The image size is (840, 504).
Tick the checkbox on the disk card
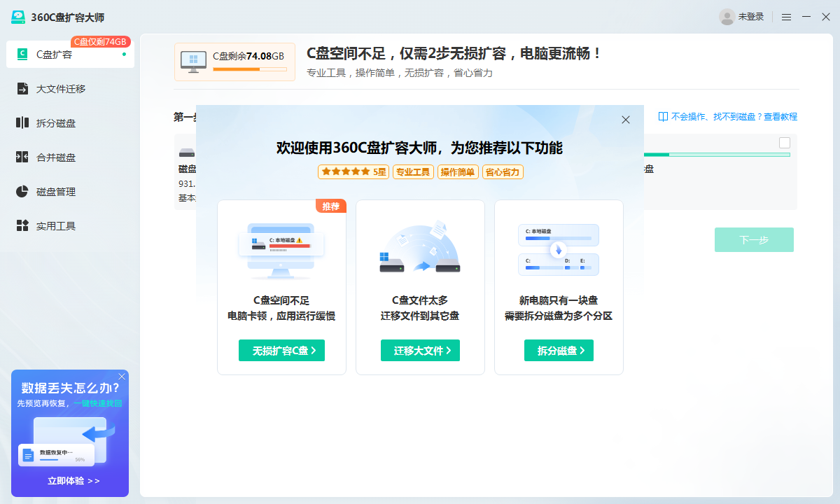(785, 143)
